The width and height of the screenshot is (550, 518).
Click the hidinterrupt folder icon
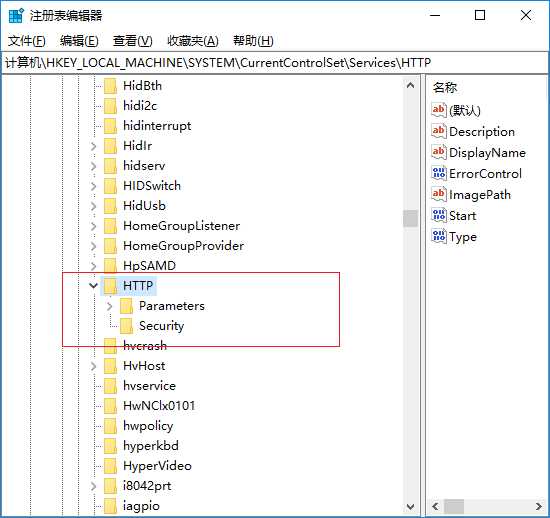click(110, 126)
